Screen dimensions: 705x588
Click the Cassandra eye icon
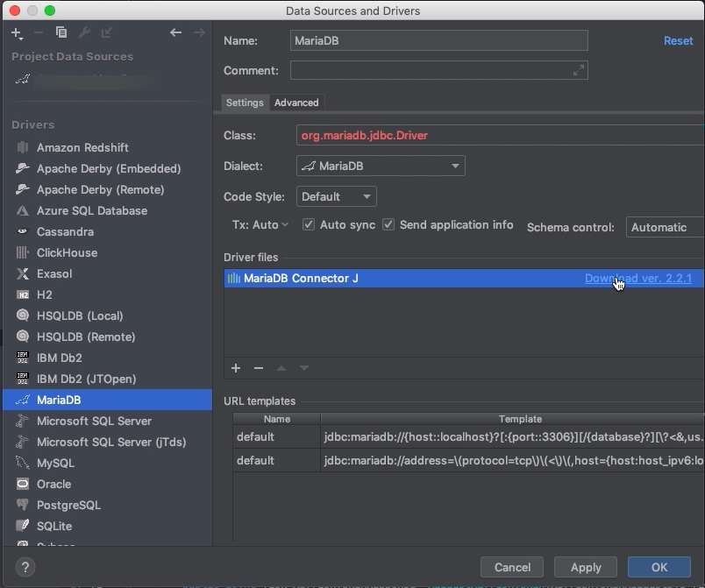[23, 231]
